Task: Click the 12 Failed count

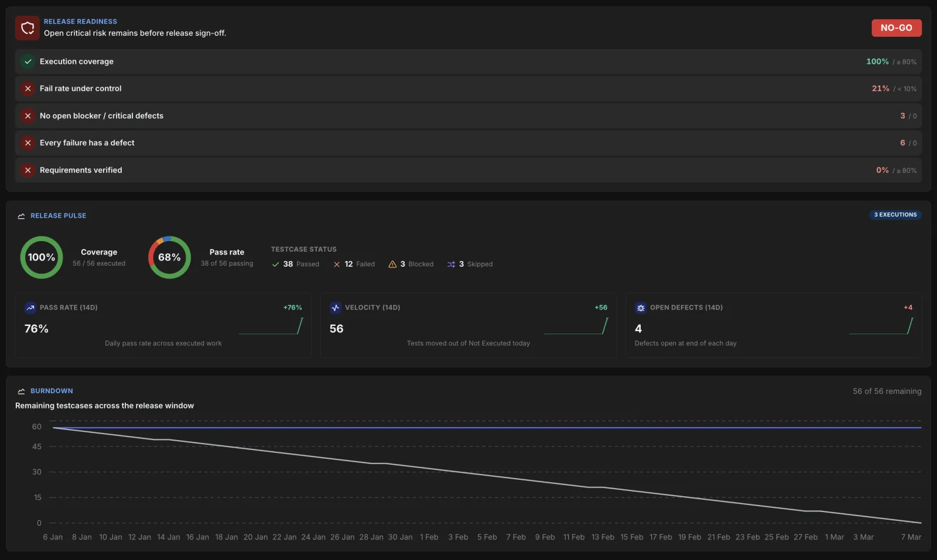Action: [x=348, y=264]
